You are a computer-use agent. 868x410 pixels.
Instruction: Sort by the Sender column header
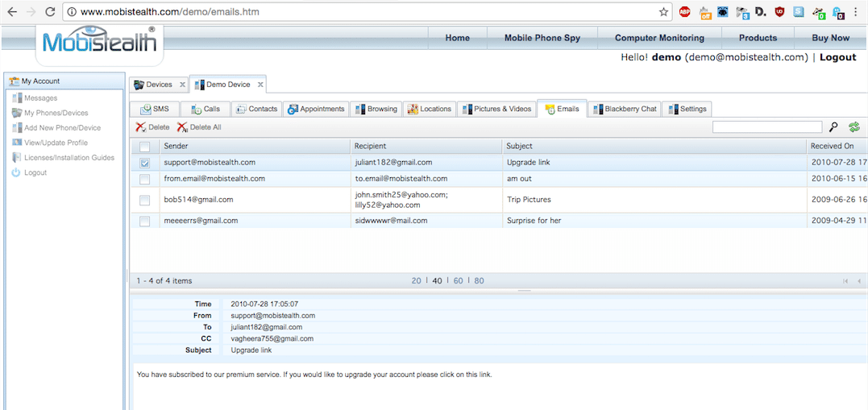pyautogui.click(x=256, y=147)
